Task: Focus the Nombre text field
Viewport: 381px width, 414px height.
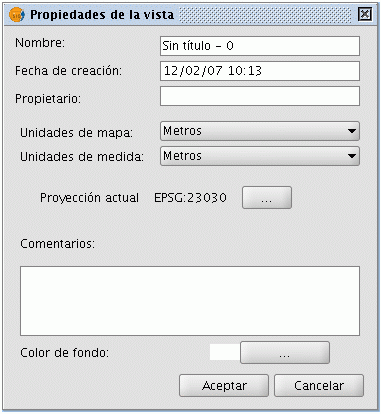Action: click(260, 46)
